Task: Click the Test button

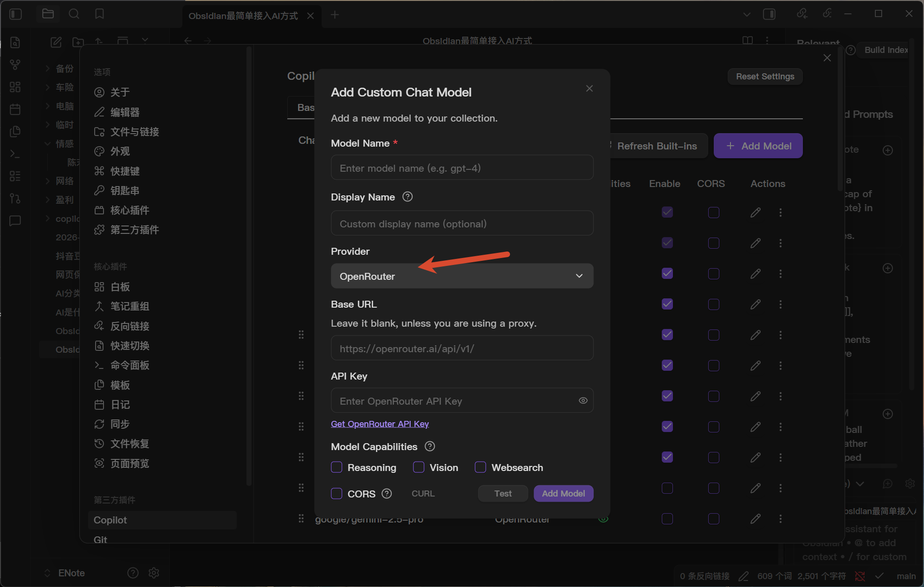Action: tap(503, 493)
